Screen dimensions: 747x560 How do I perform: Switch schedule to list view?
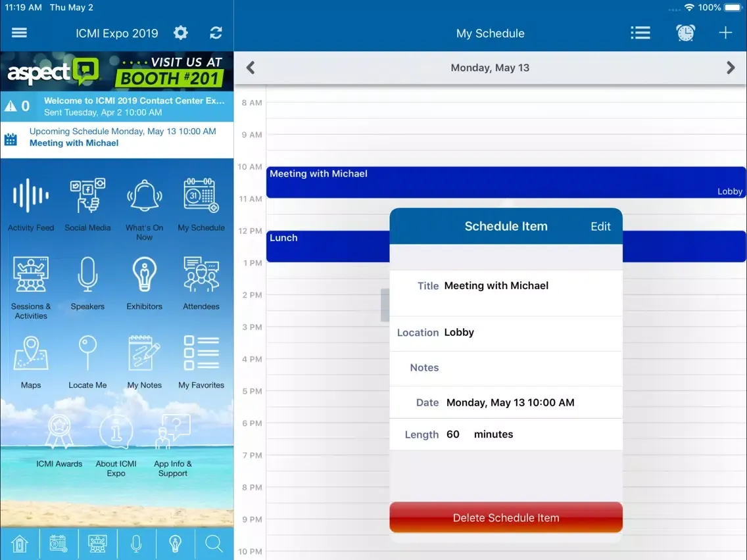tap(640, 33)
